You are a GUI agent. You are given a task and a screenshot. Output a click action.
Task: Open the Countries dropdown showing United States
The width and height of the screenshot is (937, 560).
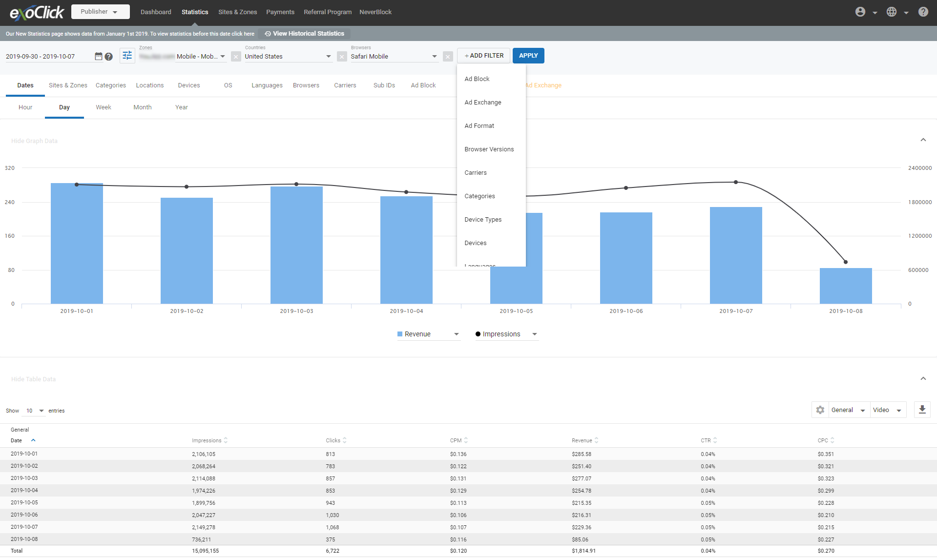point(288,57)
